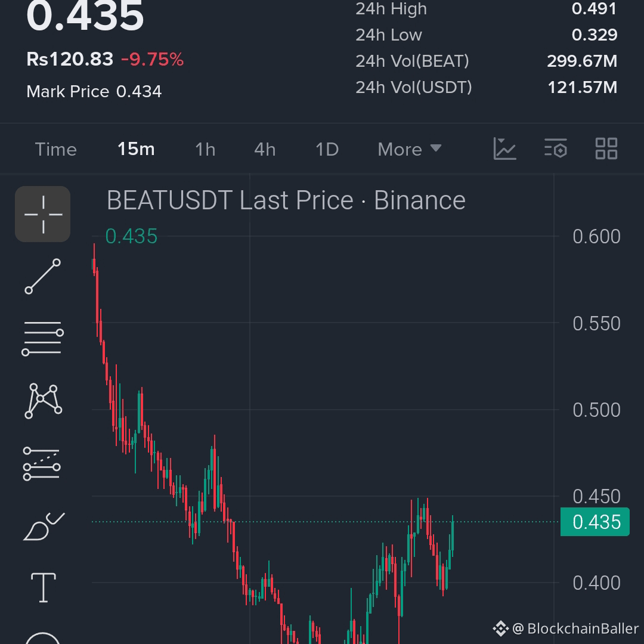The width and height of the screenshot is (644, 644).
Task: Expand the More intervals dropdown
Action: pos(410,149)
